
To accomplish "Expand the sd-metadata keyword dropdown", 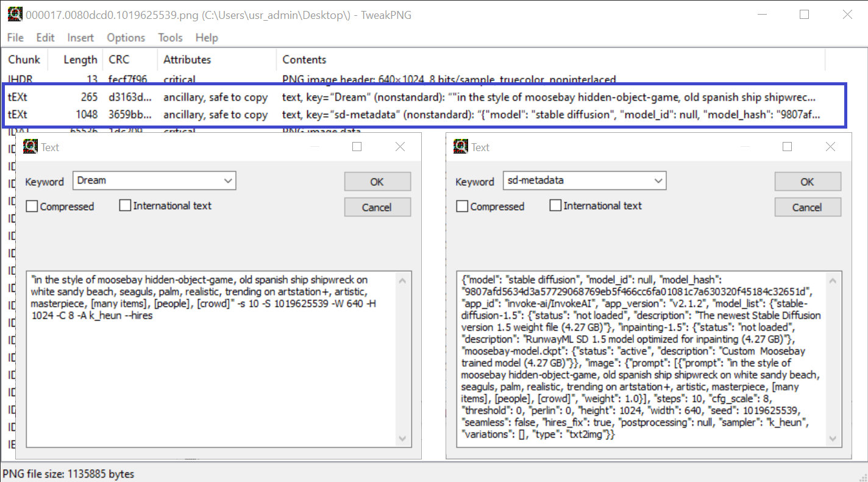I will [x=658, y=181].
